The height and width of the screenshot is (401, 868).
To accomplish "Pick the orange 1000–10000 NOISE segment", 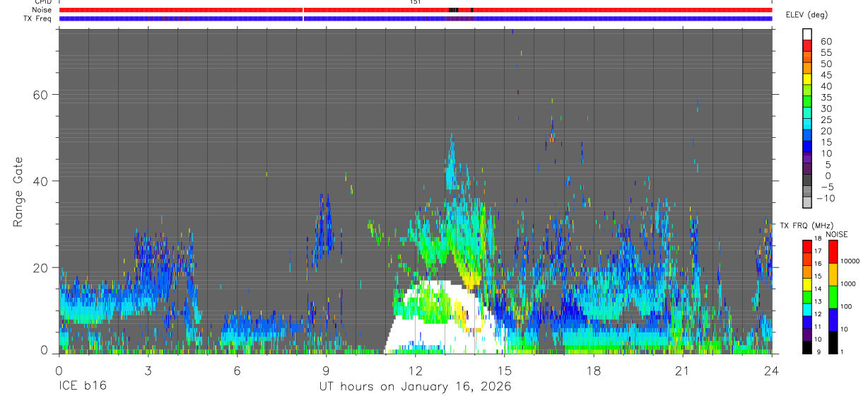I will pos(833,274).
